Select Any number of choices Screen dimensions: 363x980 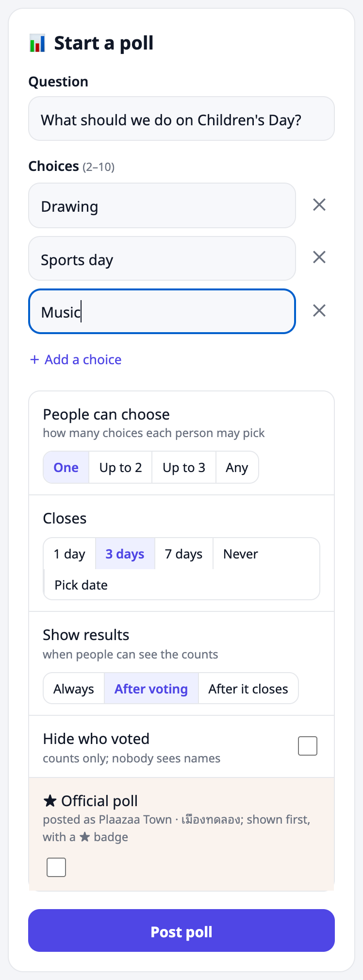click(237, 468)
